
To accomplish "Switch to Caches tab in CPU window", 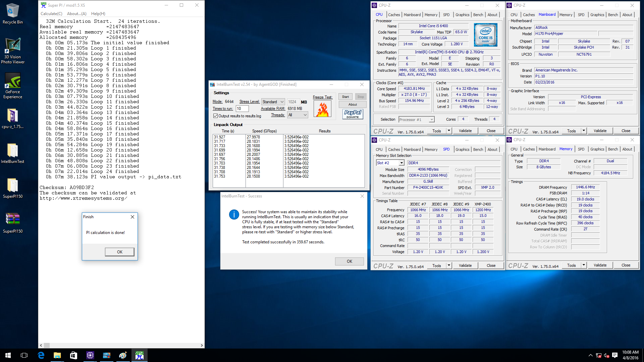I will coord(394,15).
